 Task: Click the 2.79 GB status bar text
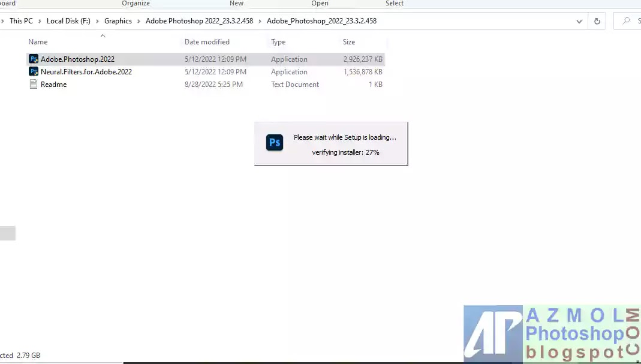pyautogui.click(x=28, y=356)
